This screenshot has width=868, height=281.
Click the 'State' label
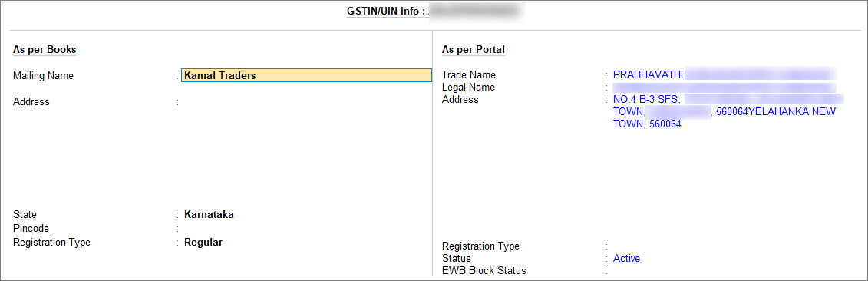click(25, 215)
